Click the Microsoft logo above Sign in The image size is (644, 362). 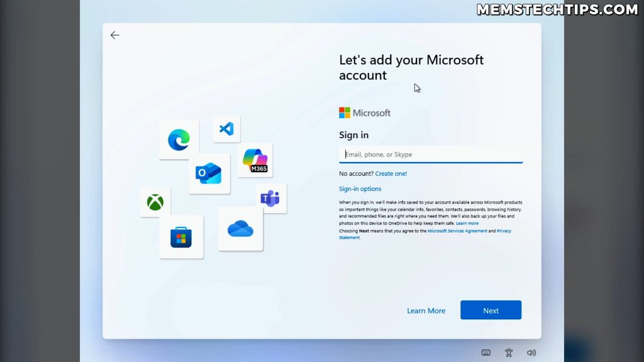tap(365, 113)
